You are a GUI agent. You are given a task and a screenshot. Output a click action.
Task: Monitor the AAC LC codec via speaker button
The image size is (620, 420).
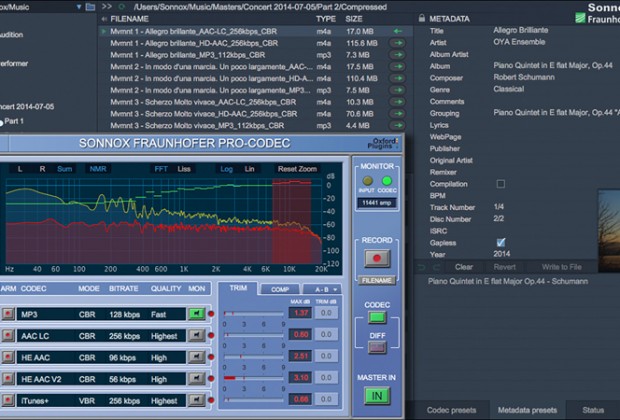point(196,336)
